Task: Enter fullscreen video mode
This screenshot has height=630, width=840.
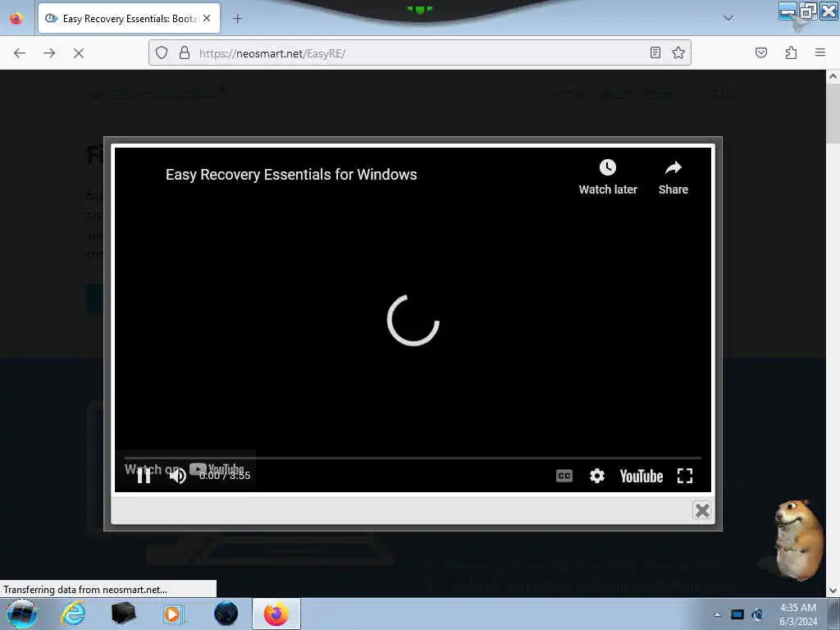Action: click(685, 476)
